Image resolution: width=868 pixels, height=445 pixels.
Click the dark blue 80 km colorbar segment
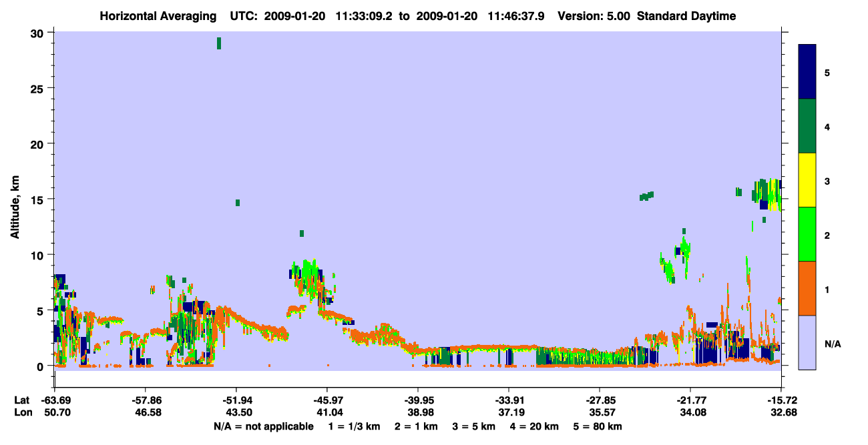click(x=807, y=72)
